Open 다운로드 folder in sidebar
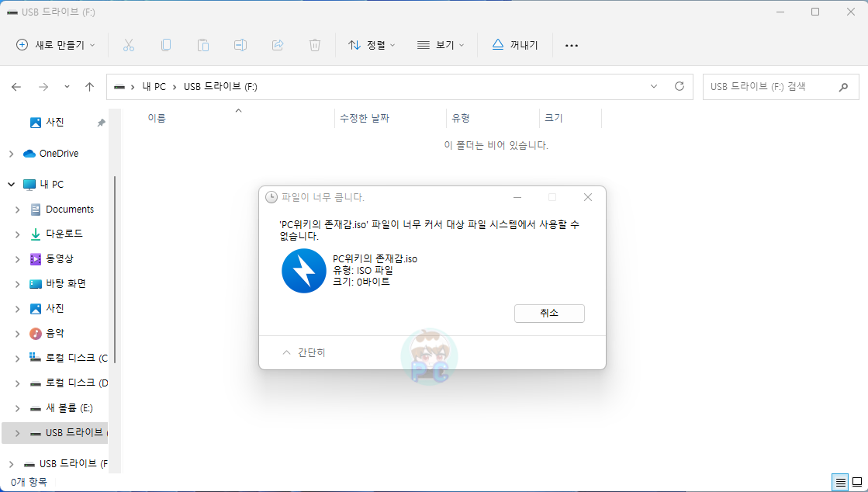This screenshot has width=868, height=492. (64, 234)
